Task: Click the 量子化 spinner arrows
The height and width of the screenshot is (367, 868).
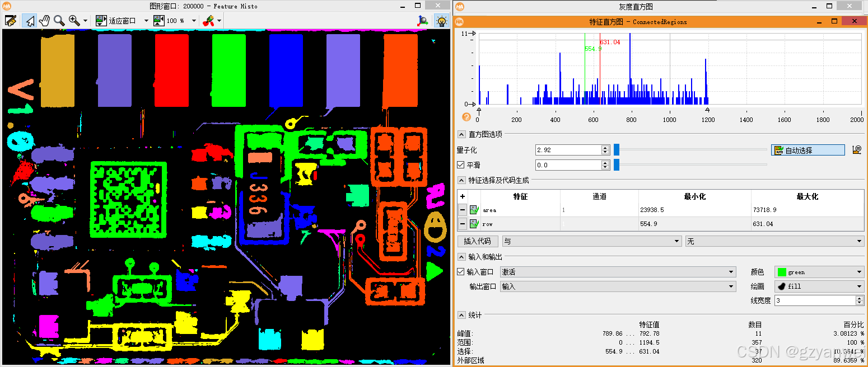Action: coord(605,150)
